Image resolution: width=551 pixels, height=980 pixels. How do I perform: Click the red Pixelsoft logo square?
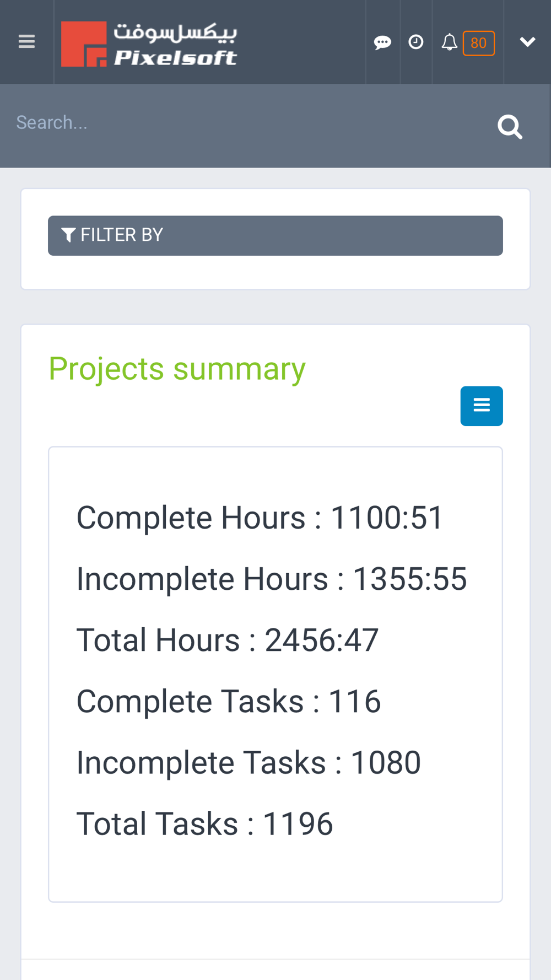pyautogui.click(x=84, y=44)
